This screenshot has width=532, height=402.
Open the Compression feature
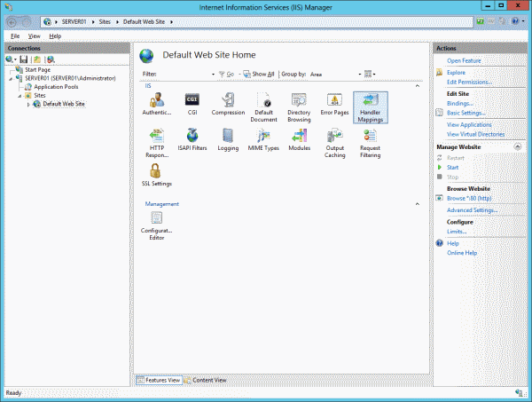pos(228,104)
